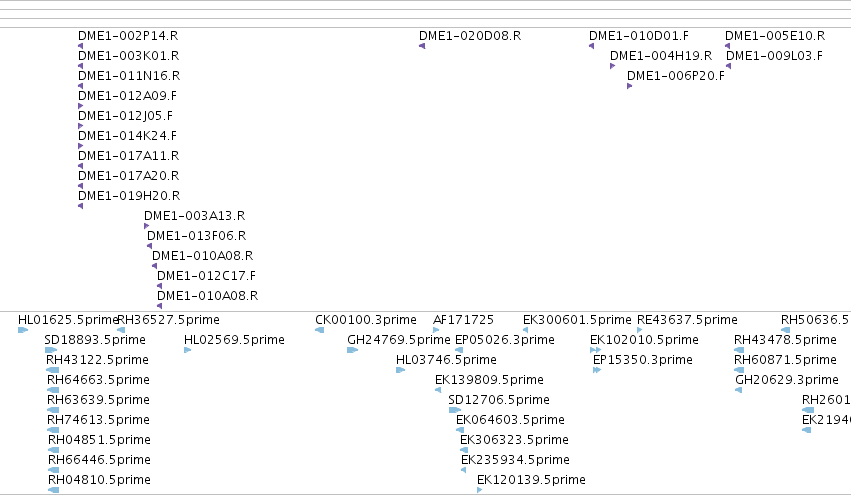Select the DME1-017A11.R label

click(x=129, y=156)
